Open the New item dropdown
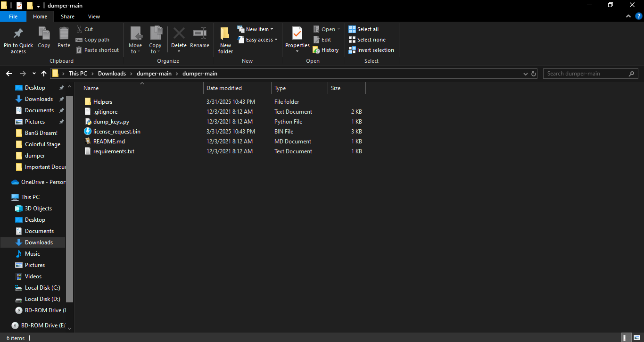 click(x=255, y=29)
